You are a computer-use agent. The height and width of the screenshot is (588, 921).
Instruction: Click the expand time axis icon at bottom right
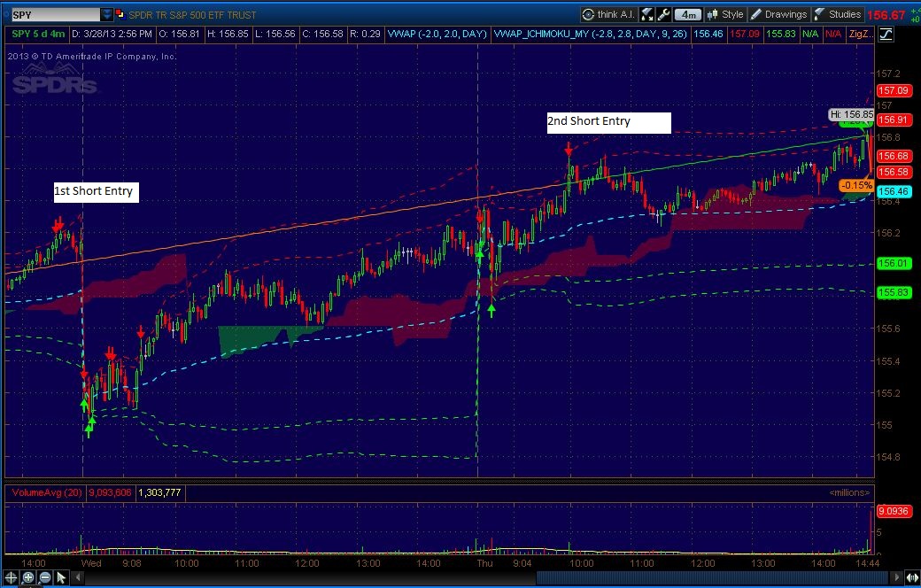[913, 577]
